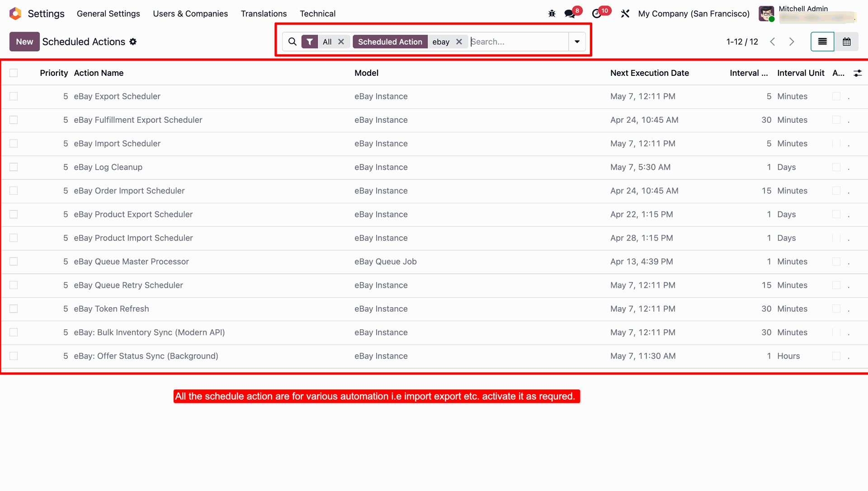Toggle search options dropdown arrow

click(577, 42)
